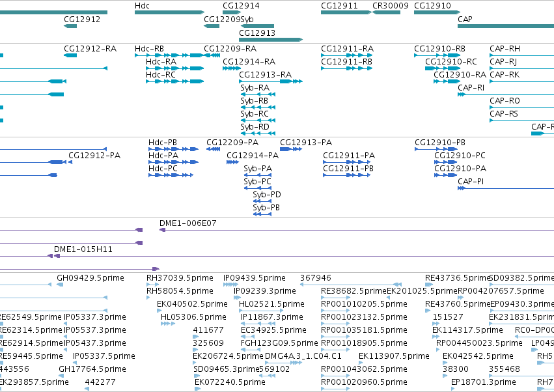Select the CAP-PI protein label
The width and height of the screenshot is (554, 392).
tap(471, 182)
